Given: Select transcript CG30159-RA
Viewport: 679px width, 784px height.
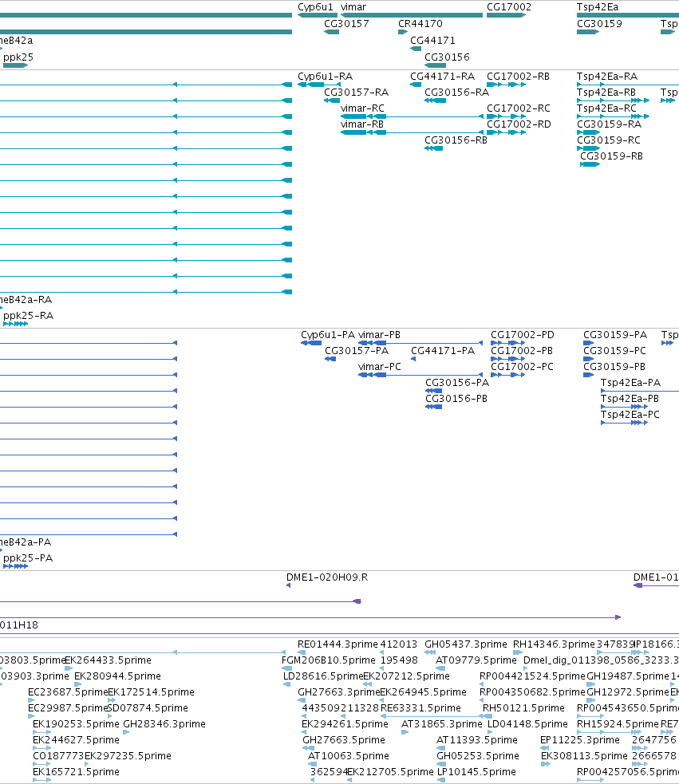Looking at the screenshot, I should pos(609,124).
